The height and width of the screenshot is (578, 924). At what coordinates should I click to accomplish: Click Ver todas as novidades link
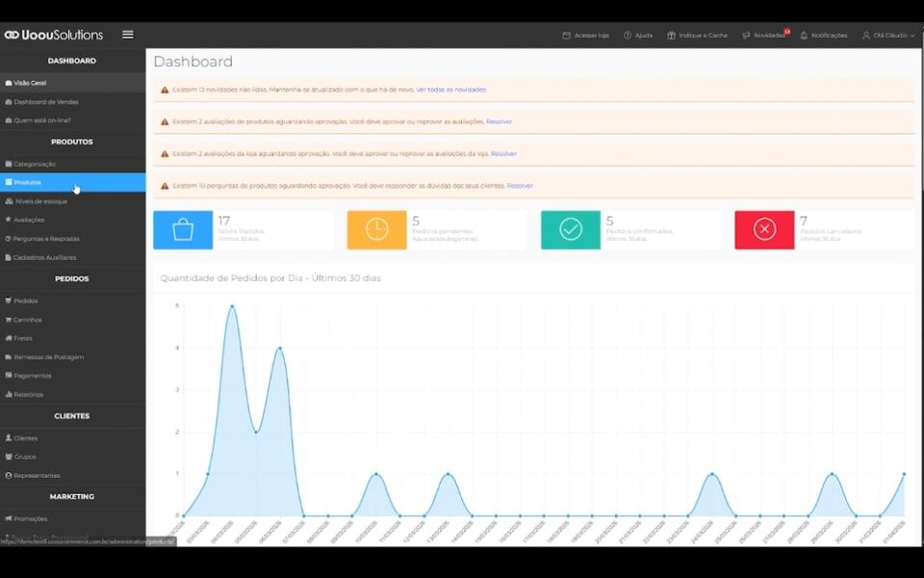(x=450, y=90)
